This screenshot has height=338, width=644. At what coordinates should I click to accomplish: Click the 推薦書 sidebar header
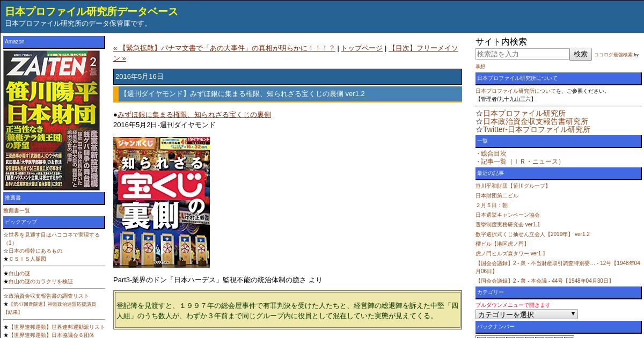coord(54,198)
